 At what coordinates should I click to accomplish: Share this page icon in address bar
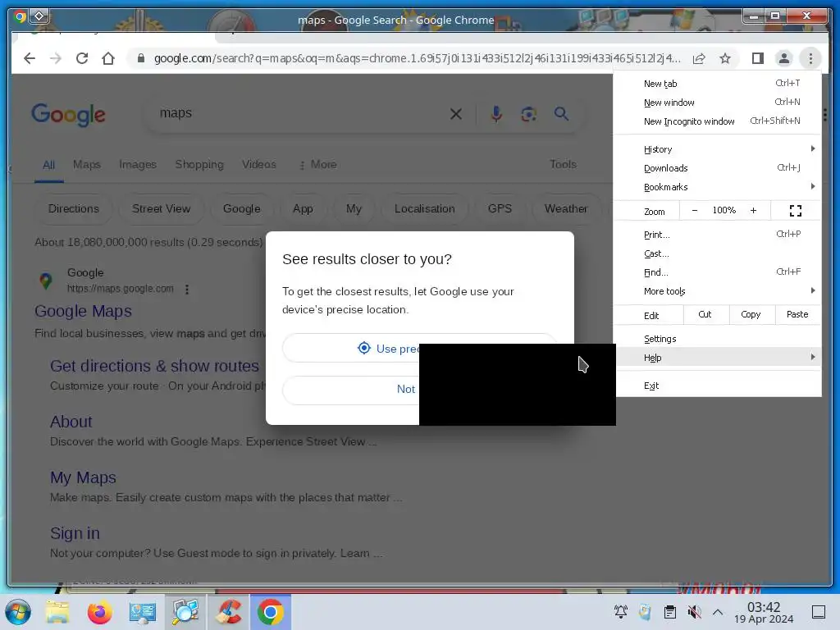click(x=699, y=58)
